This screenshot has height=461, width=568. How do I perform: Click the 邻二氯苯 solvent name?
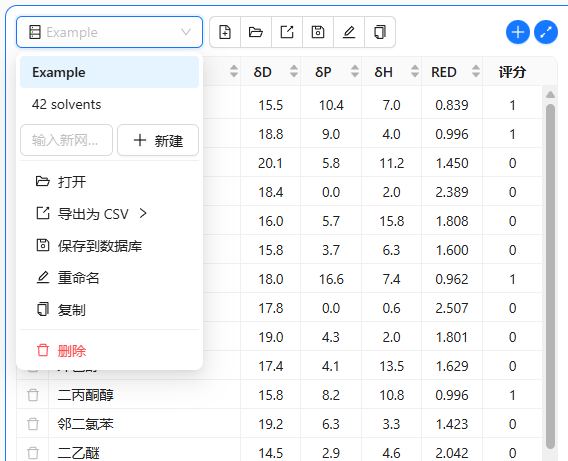85,424
